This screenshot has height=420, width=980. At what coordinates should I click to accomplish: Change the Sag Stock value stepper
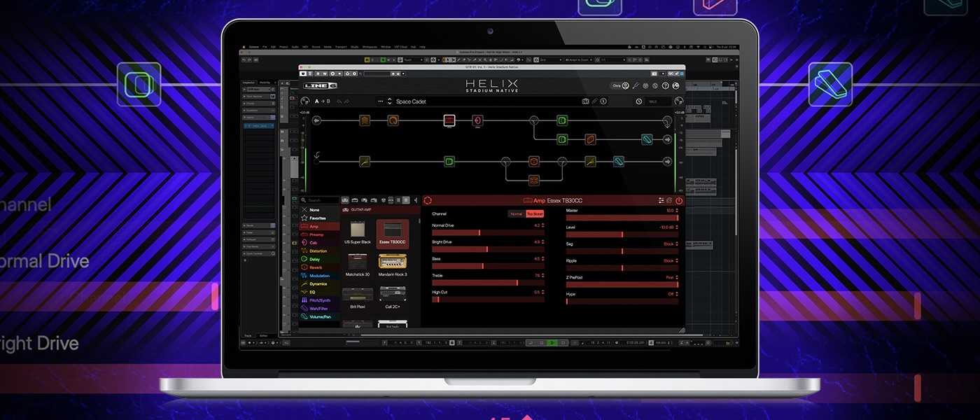[678, 244]
